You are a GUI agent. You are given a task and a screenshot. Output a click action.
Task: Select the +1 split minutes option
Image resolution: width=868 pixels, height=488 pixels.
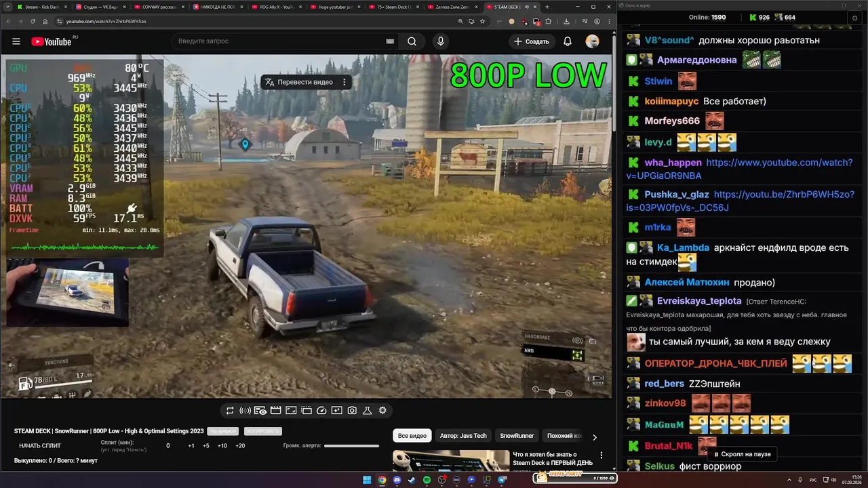point(191,445)
